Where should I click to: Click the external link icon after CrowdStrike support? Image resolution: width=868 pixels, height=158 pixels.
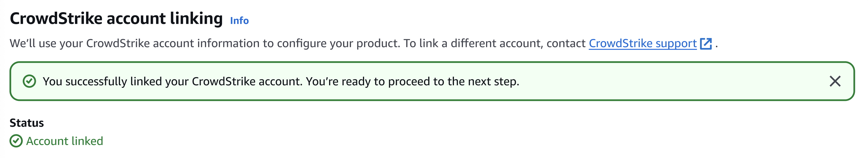(x=706, y=44)
